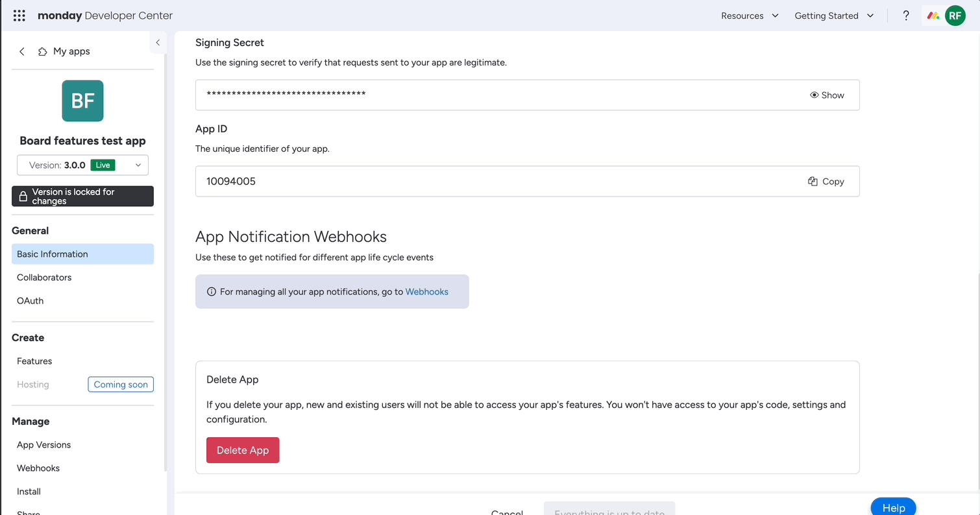Expand the Getting Started menu

[x=834, y=16]
